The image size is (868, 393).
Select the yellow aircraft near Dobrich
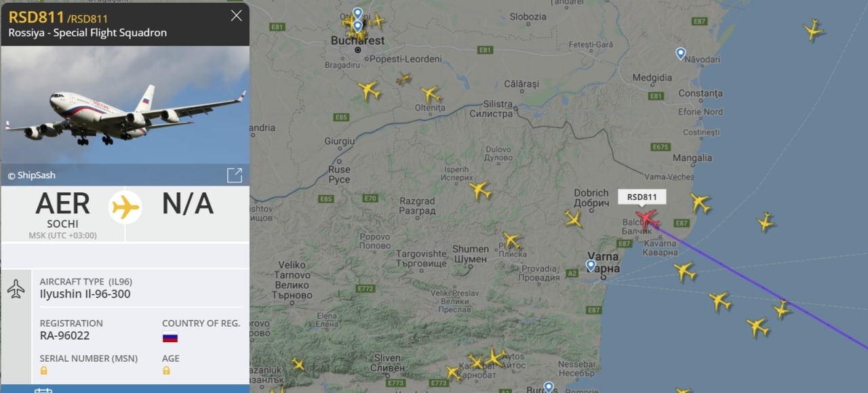(x=573, y=218)
